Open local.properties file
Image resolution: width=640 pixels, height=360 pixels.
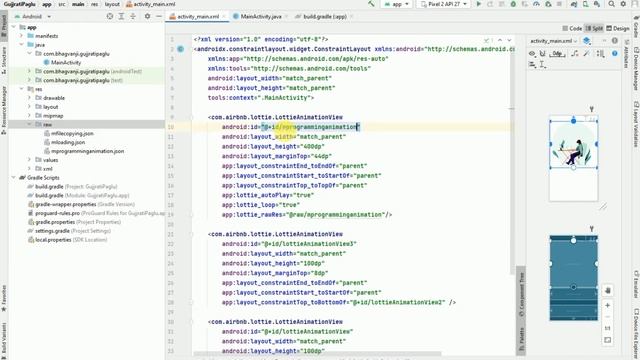[53, 240]
